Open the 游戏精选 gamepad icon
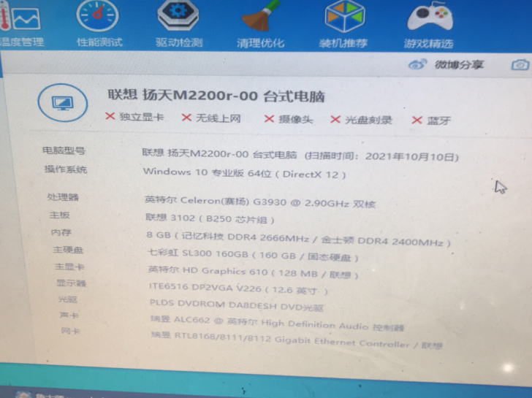The width and height of the screenshot is (532, 398). [x=430, y=17]
